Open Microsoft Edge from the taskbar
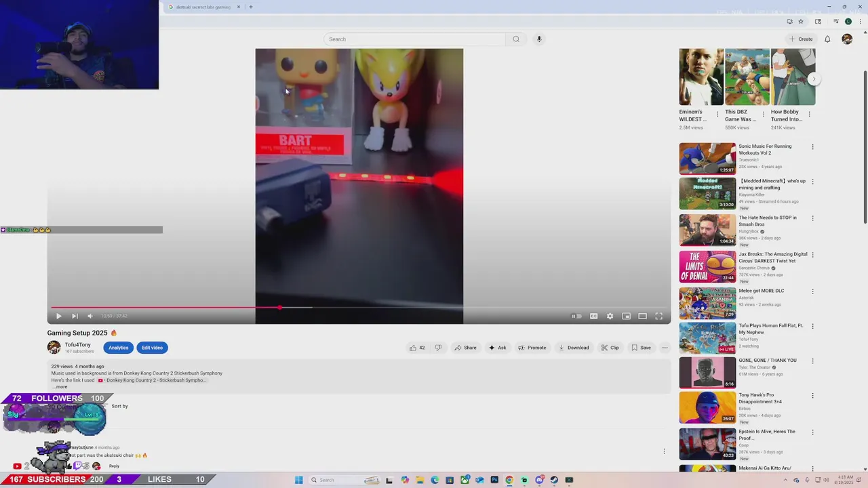868x488 pixels. click(435, 480)
